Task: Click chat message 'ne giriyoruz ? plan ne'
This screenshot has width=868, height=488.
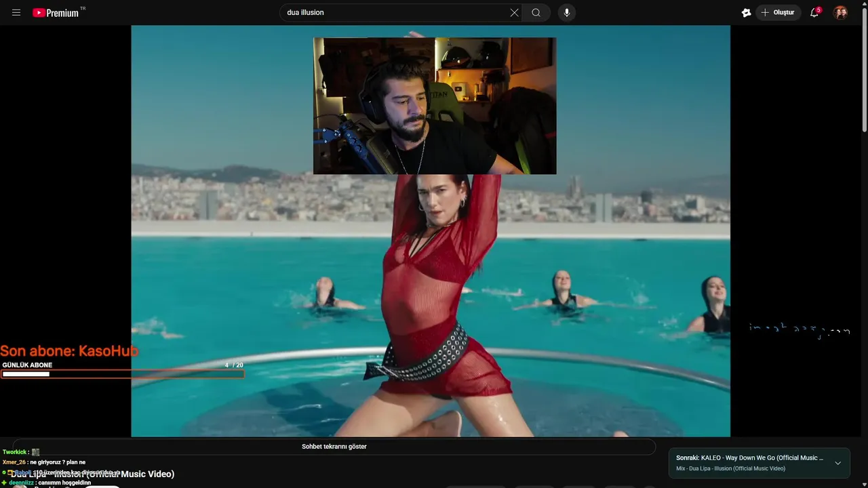Action: tap(58, 462)
